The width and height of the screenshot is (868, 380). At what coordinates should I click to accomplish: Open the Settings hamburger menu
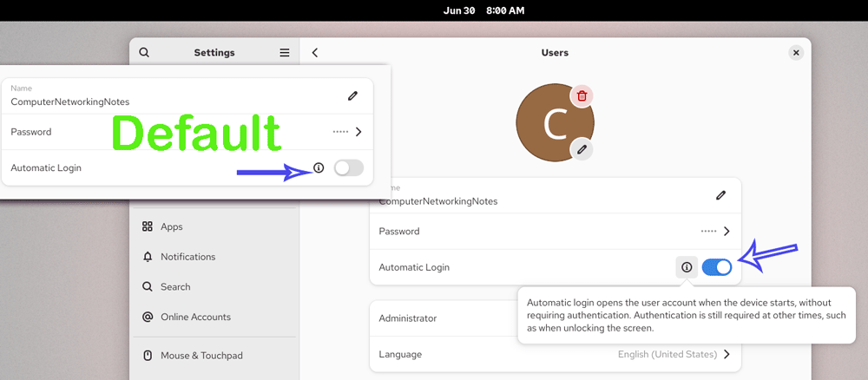point(285,53)
